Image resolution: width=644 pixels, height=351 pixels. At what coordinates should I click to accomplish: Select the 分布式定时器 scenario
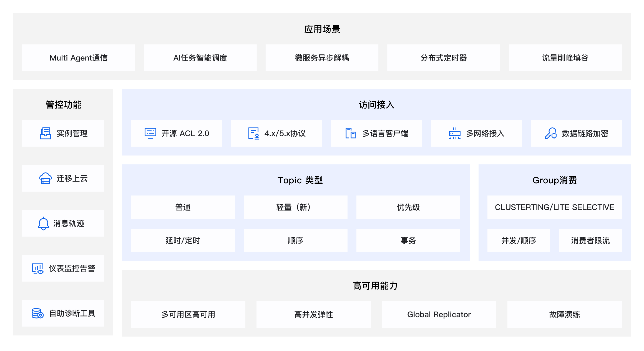pos(443,58)
